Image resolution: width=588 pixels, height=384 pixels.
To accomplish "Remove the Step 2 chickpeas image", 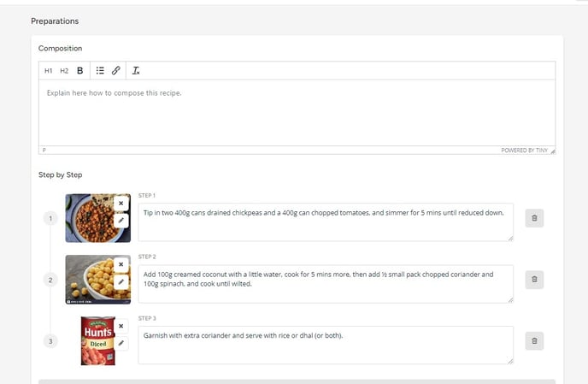I will [x=121, y=264].
